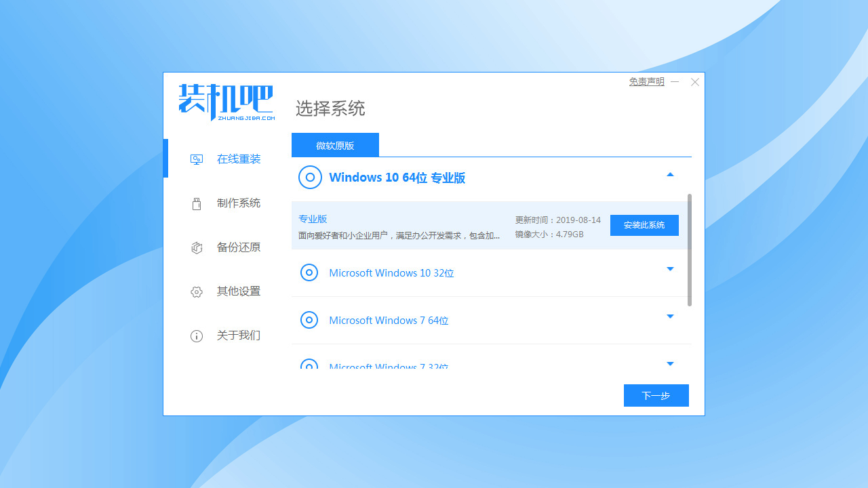Select the Microsoft Windows 7 64位 radio button
The image size is (868, 488).
(x=309, y=320)
